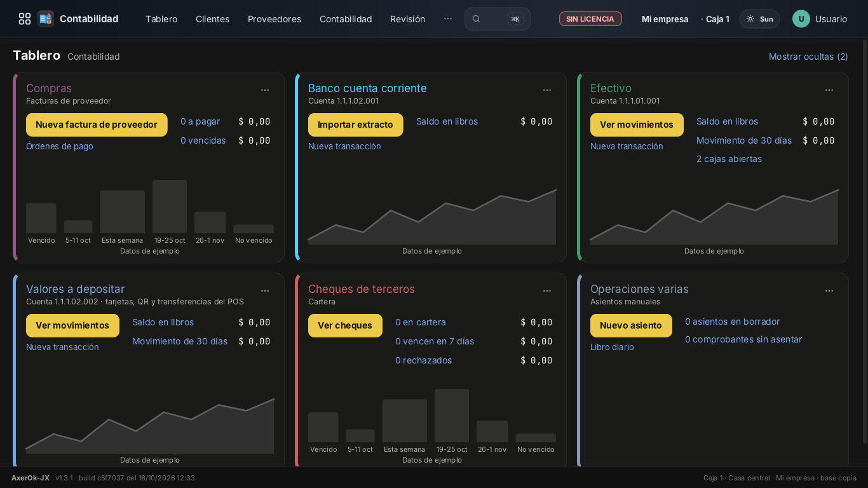This screenshot has height=488, width=868.
Task: Open Operaciones varias card options menu
Action: (829, 291)
